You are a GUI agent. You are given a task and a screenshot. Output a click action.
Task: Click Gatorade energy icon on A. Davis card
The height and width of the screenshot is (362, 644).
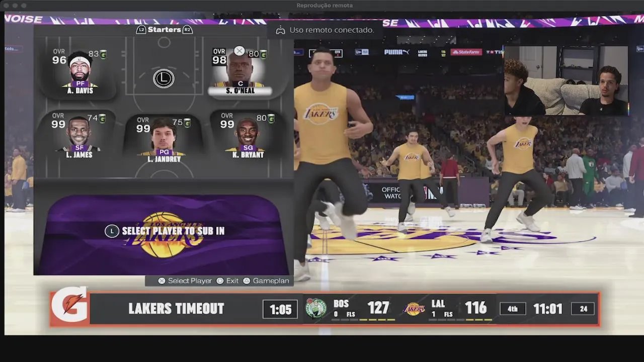point(103,54)
